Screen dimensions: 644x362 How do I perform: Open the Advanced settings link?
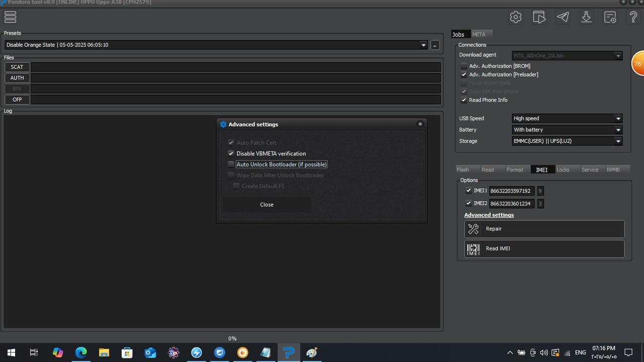pyautogui.click(x=489, y=215)
